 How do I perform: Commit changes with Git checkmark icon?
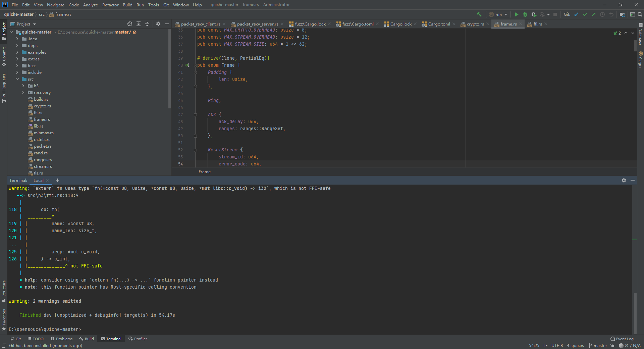(585, 14)
